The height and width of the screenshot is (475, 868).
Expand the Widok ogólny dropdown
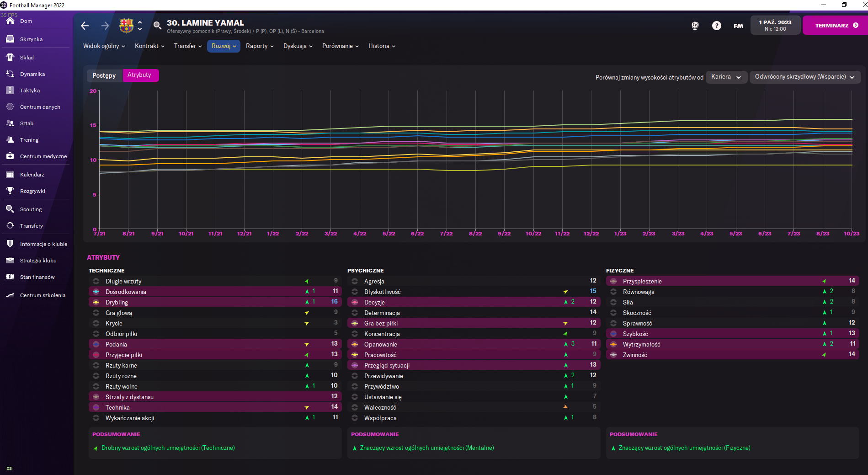point(104,46)
